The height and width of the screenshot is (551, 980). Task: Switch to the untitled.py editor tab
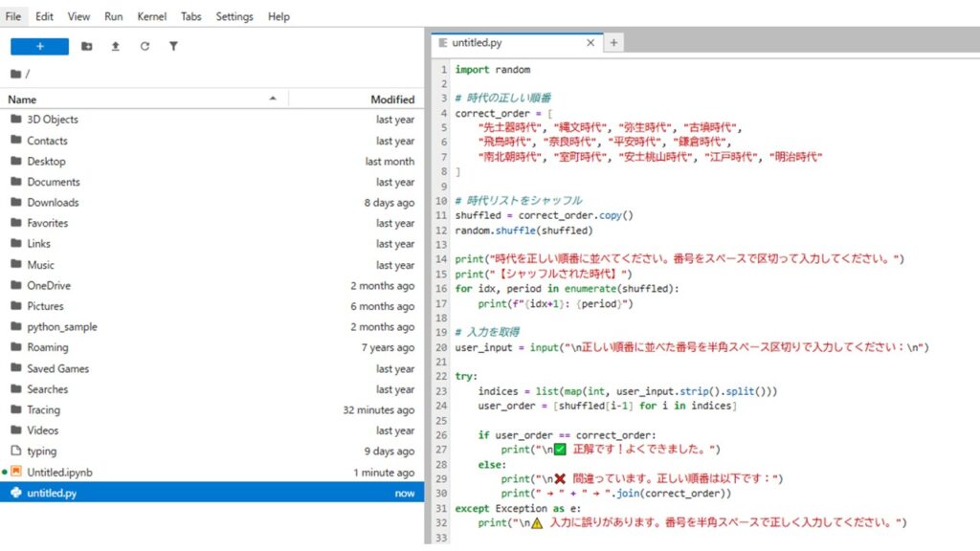(516, 42)
